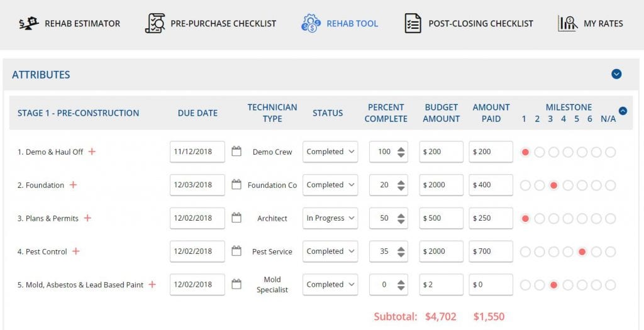Select N/A milestone for Foundation row

pos(610,185)
